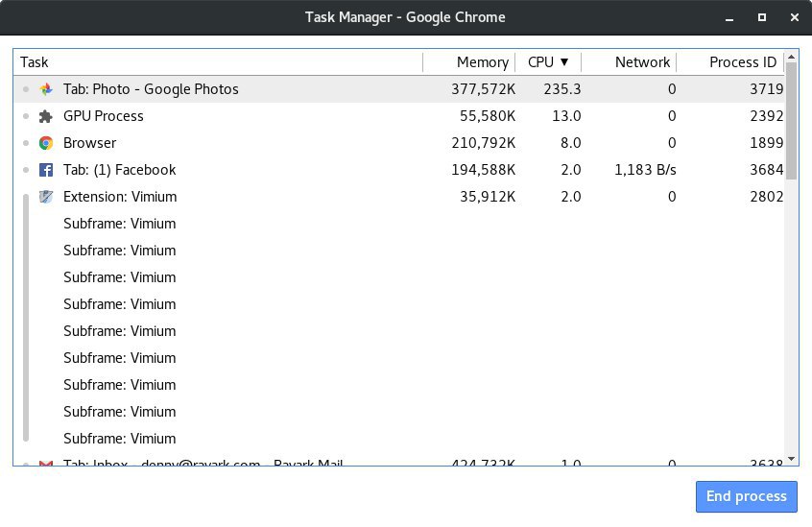
Task: Maximize the Task Manager window
Action: point(762,17)
